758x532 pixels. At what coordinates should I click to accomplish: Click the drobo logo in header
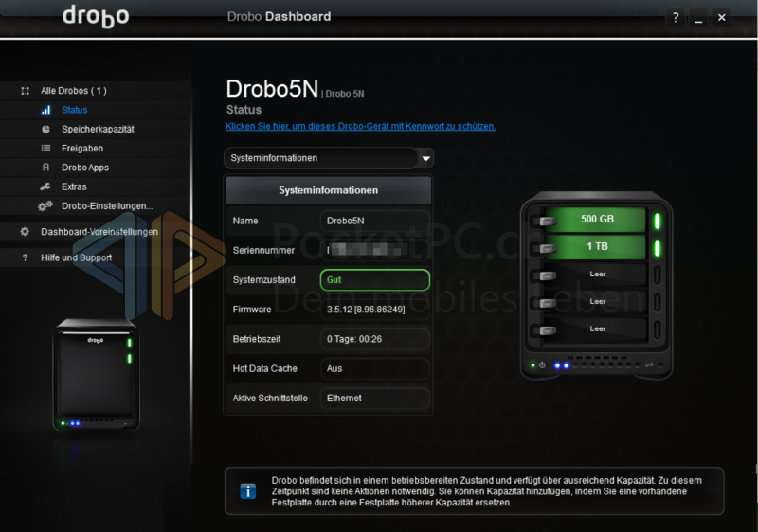[96, 16]
